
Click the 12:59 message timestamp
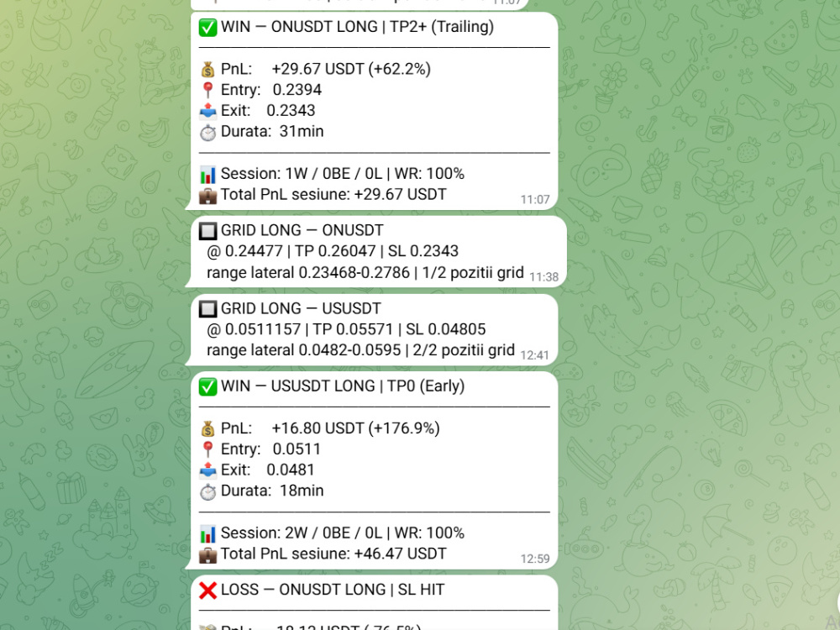pos(535,559)
